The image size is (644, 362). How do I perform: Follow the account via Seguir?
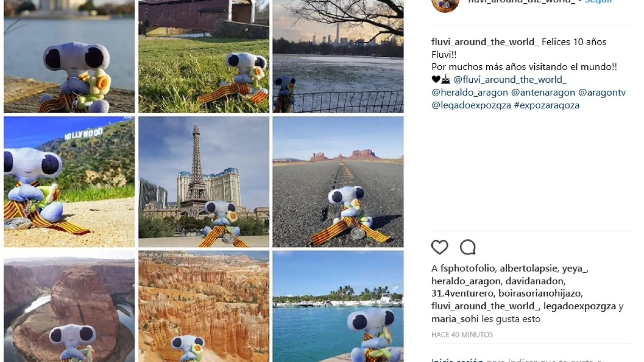pos(598,2)
